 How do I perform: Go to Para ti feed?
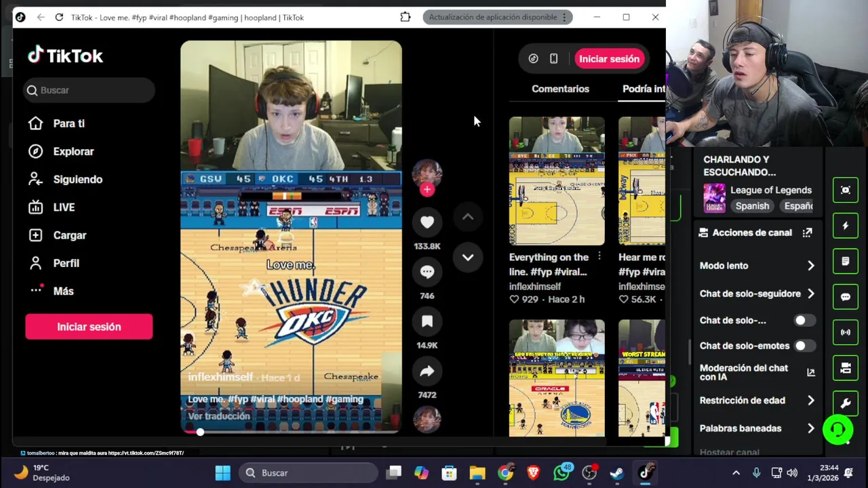click(x=56, y=123)
